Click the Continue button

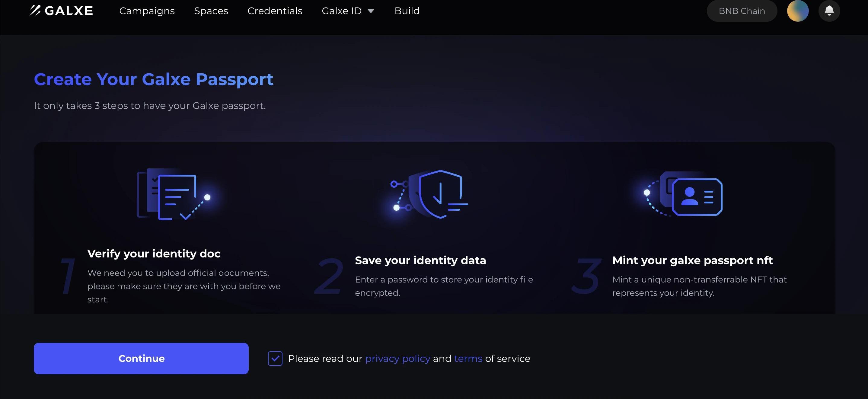(x=141, y=358)
